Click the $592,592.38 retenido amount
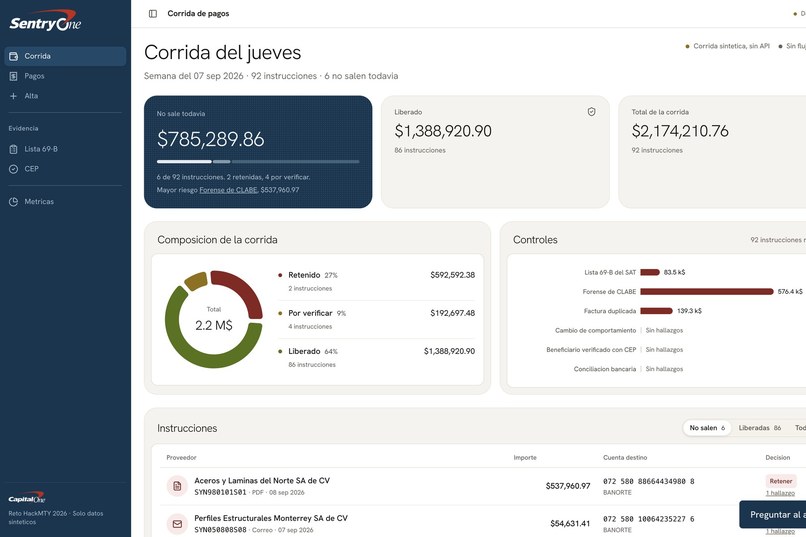Viewport: 806px width, 537px height. click(453, 275)
